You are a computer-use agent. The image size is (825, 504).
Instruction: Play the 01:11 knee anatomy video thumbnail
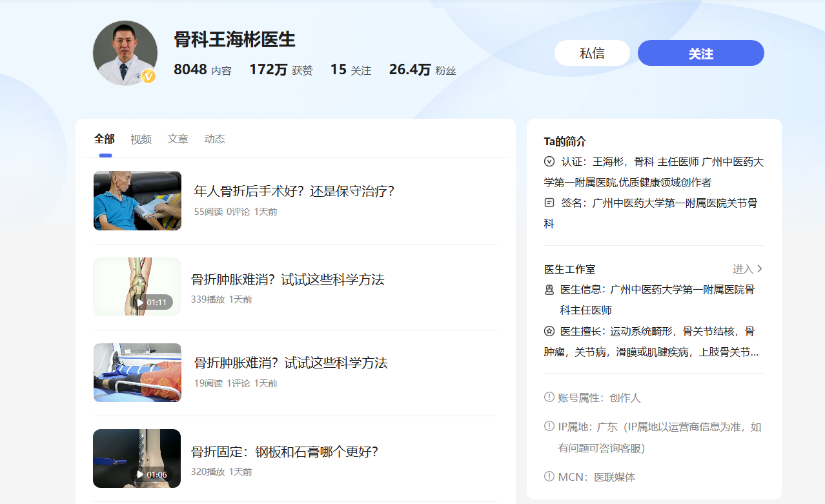point(137,287)
